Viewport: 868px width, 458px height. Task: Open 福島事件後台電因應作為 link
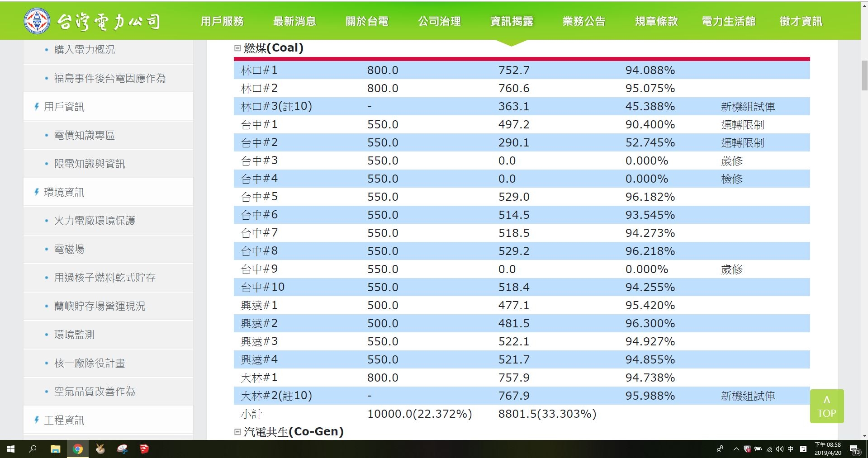point(110,78)
